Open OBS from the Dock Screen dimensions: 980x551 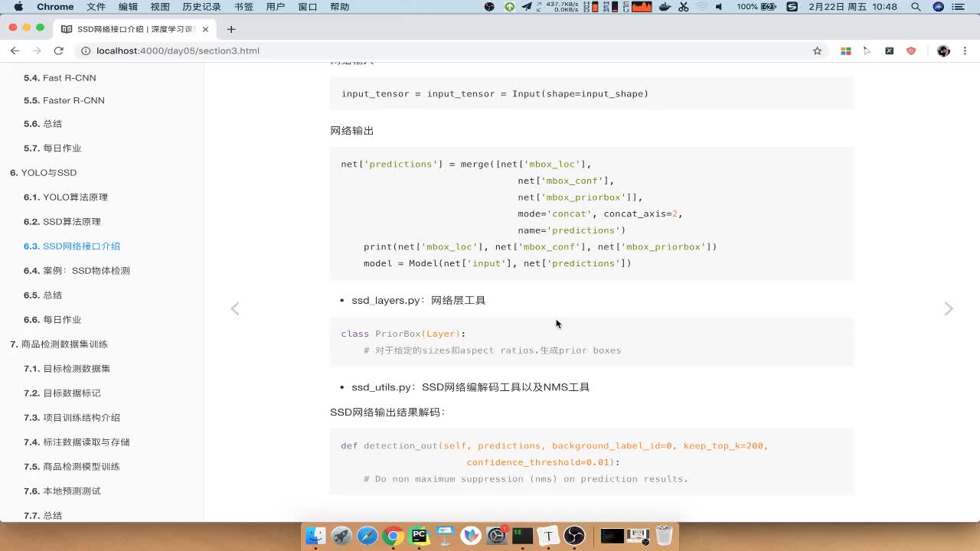[x=574, y=536]
